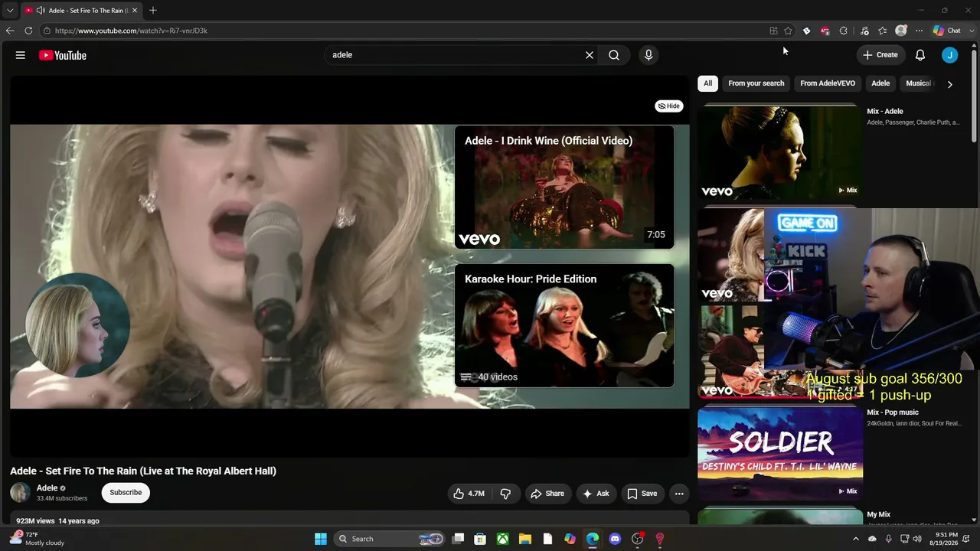This screenshot has height=551, width=980.
Task: Open the 'Mix - Pop music' title
Action: coord(893,412)
